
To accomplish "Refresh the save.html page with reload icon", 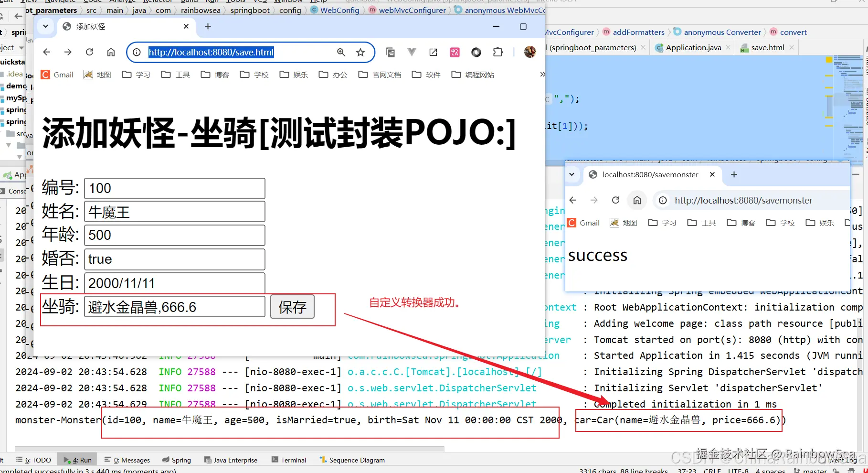I will (x=89, y=52).
